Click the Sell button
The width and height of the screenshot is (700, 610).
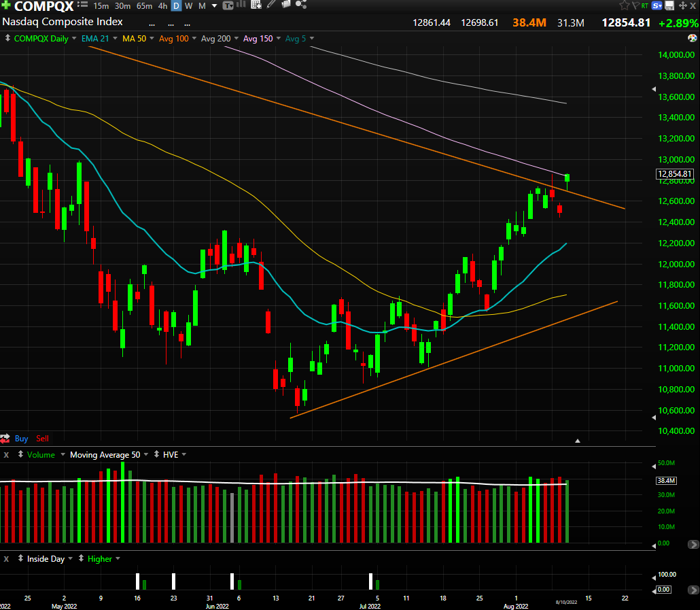coord(42,439)
